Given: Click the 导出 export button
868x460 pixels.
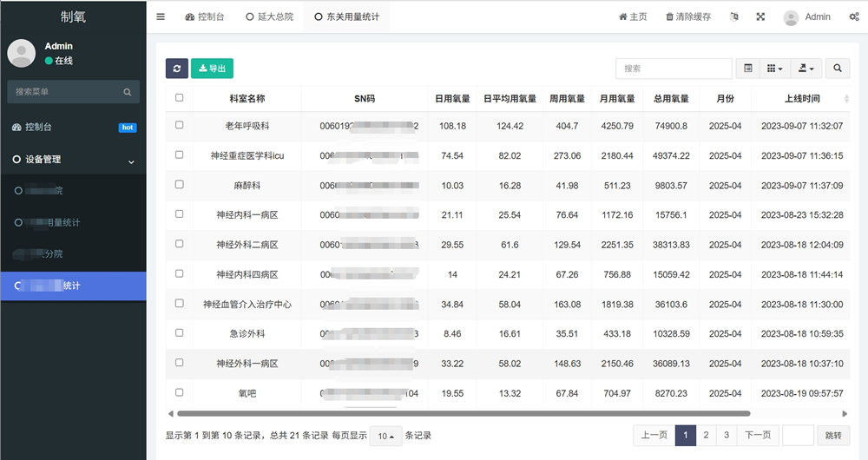Looking at the screenshot, I should pyautogui.click(x=212, y=69).
